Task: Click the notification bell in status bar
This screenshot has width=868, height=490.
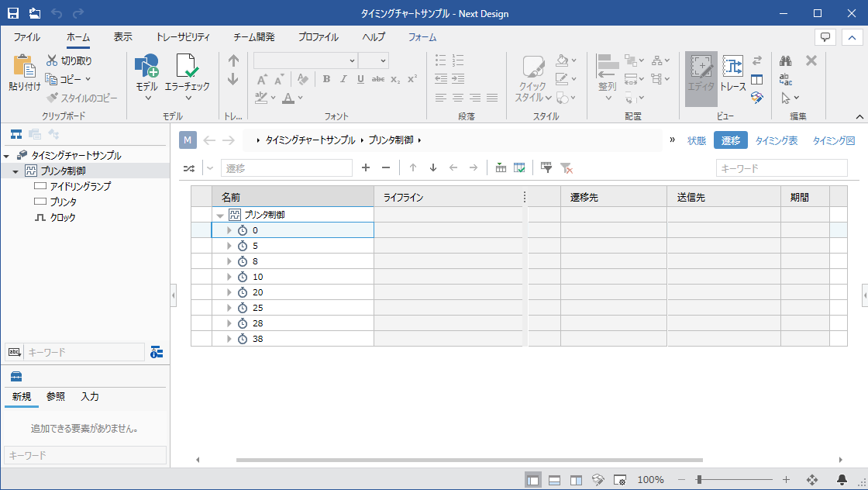Action: point(842,479)
